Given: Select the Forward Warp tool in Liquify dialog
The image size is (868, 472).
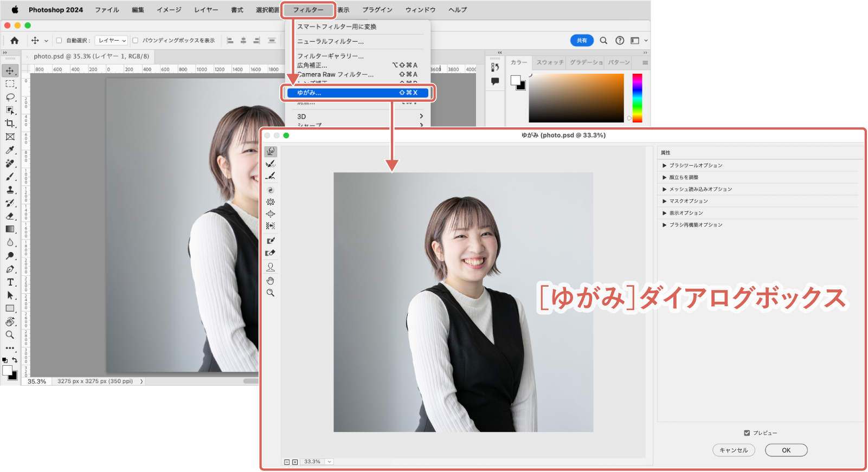Looking at the screenshot, I should [271, 151].
